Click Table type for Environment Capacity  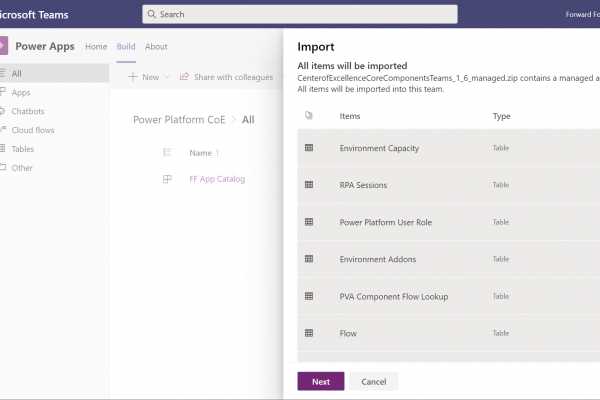pos(501,148)
